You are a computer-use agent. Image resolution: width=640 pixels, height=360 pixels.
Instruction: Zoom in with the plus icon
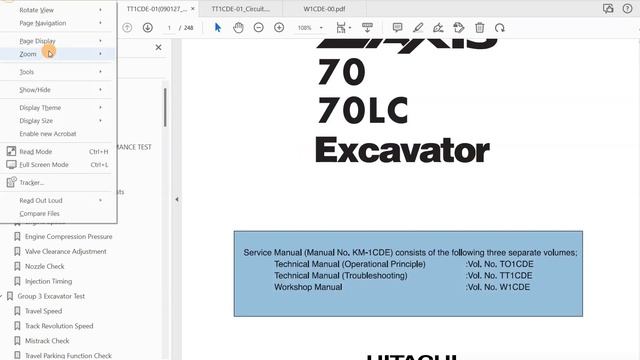click(279, 28)
